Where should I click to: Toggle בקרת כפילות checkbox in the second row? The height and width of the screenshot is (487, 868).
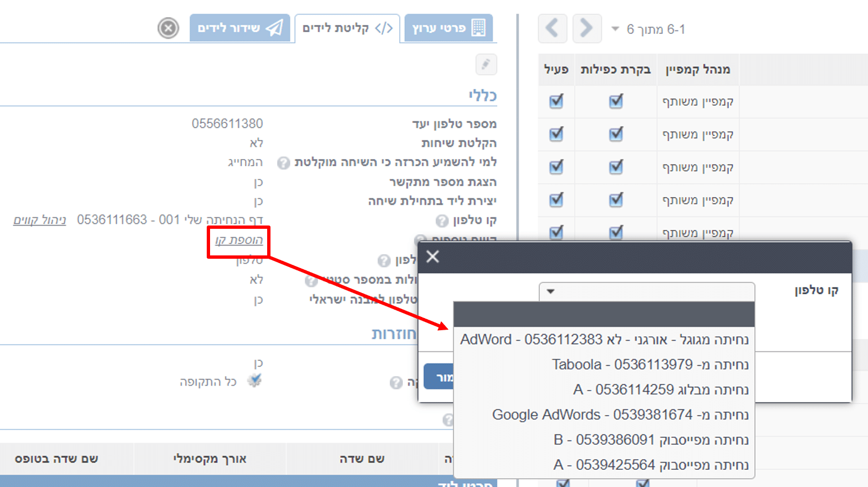pos(616,134)
